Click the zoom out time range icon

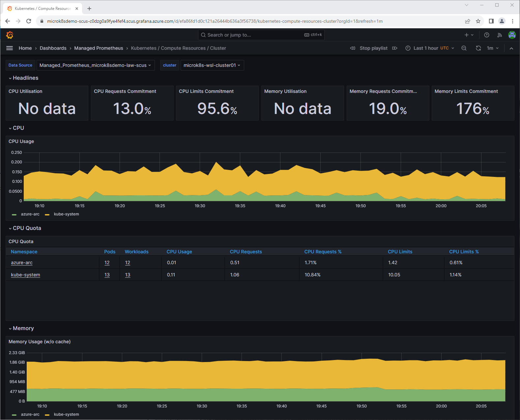tap(464, 48)
